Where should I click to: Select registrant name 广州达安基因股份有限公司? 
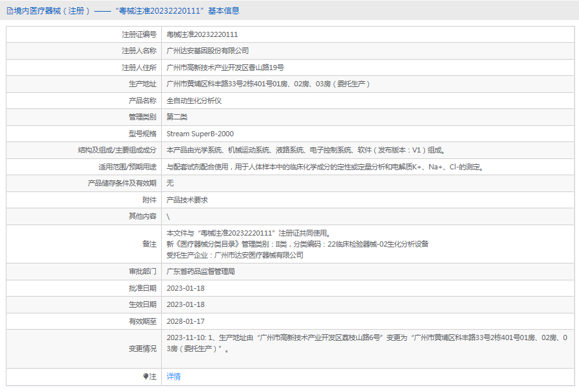pyautogui.click(x=207, y=51)
